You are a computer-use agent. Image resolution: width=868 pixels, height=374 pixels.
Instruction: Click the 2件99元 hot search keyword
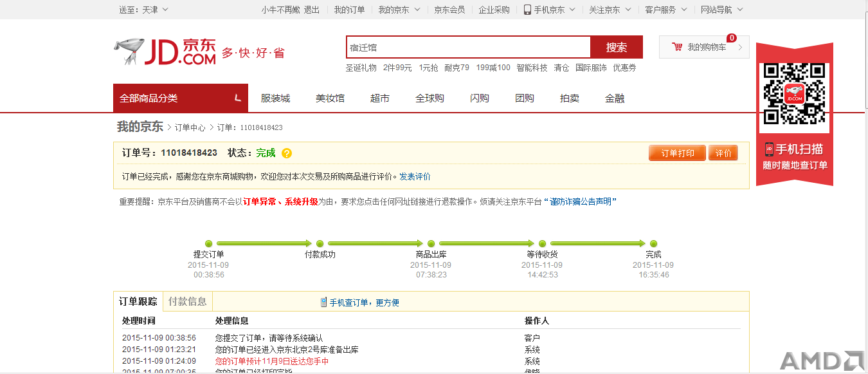click(397, 68)
